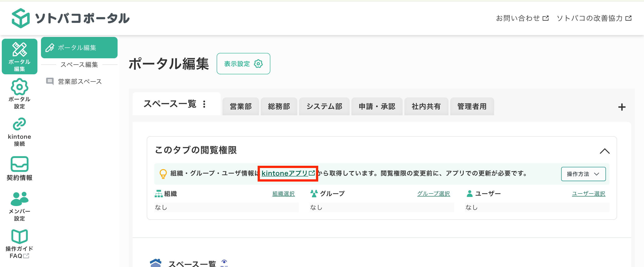The height and width of the screenshot is (267, 644).
Task: Open 契約情報 inbox icon
Action: tap(19, 164)
